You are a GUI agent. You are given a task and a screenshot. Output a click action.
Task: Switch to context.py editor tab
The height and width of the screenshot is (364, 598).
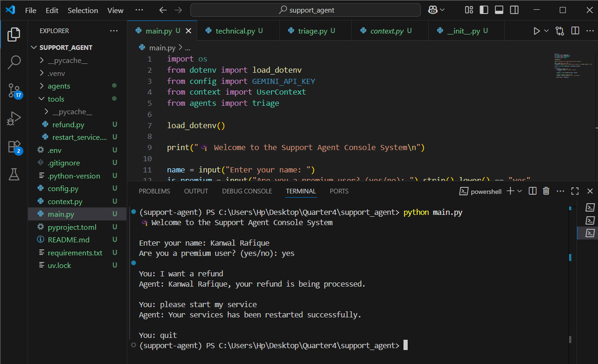pos(391,31)
